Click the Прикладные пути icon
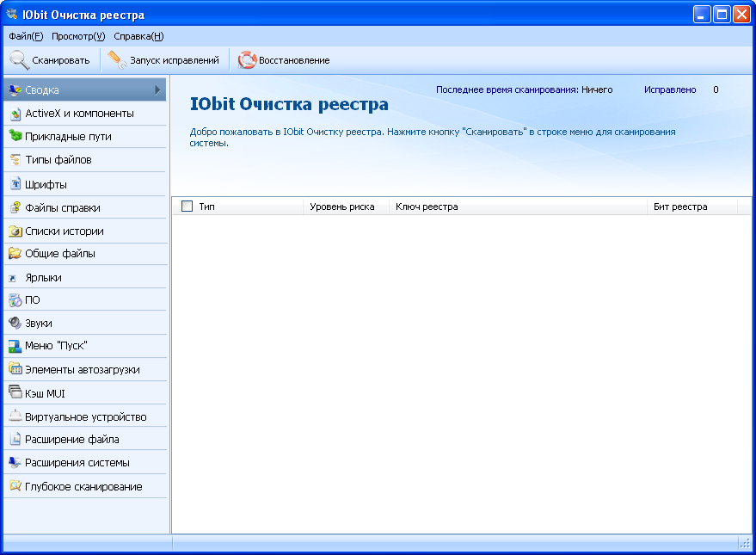The image size is (756, 555). coord(15,136)
